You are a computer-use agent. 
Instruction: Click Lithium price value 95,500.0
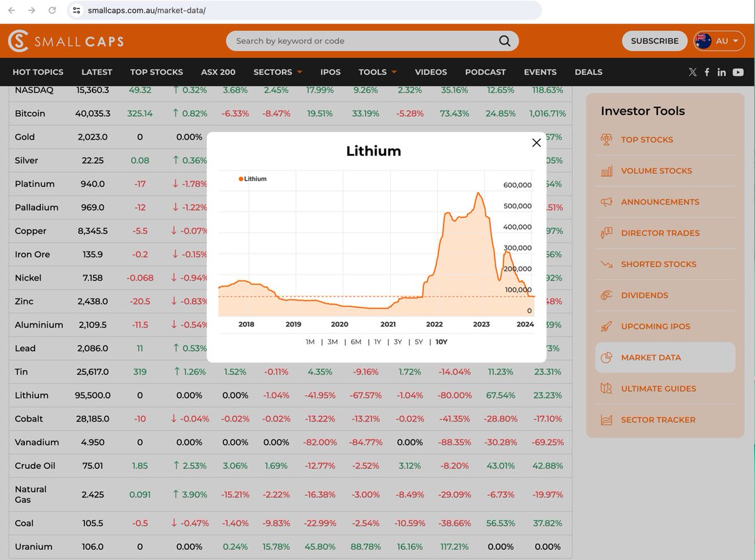click(x=94, y=395)
